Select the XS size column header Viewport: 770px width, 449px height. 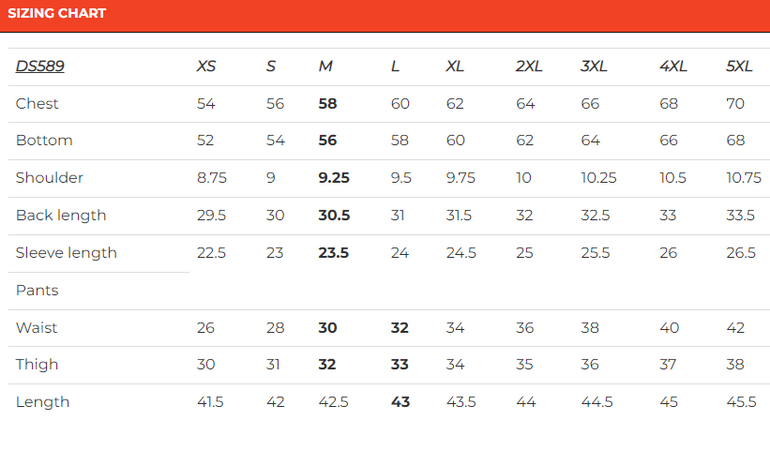coord(206,66)
